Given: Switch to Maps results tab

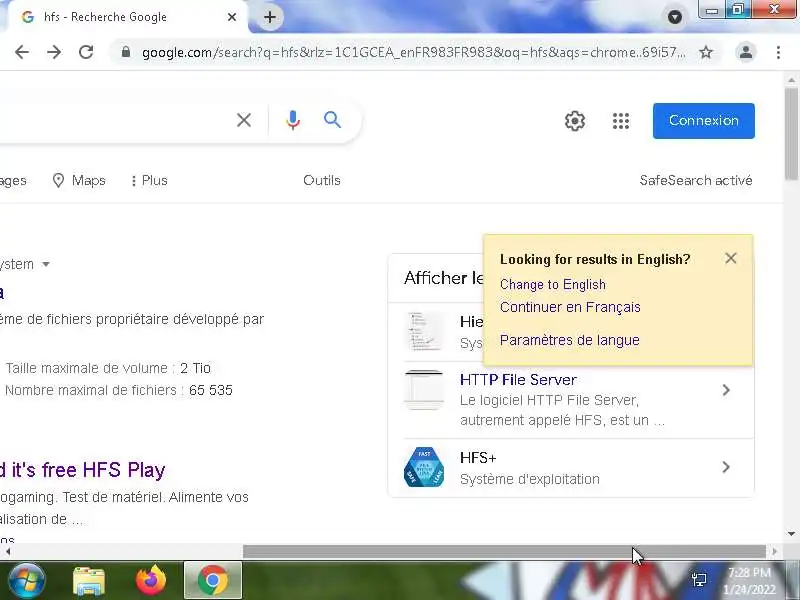Looking at the screenshot, I should 79,180.
